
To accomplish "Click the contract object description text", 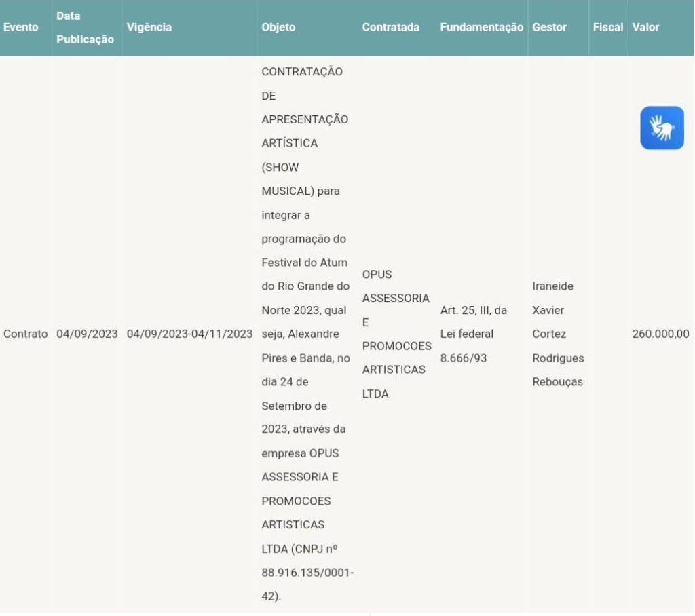I will (307, 334).
